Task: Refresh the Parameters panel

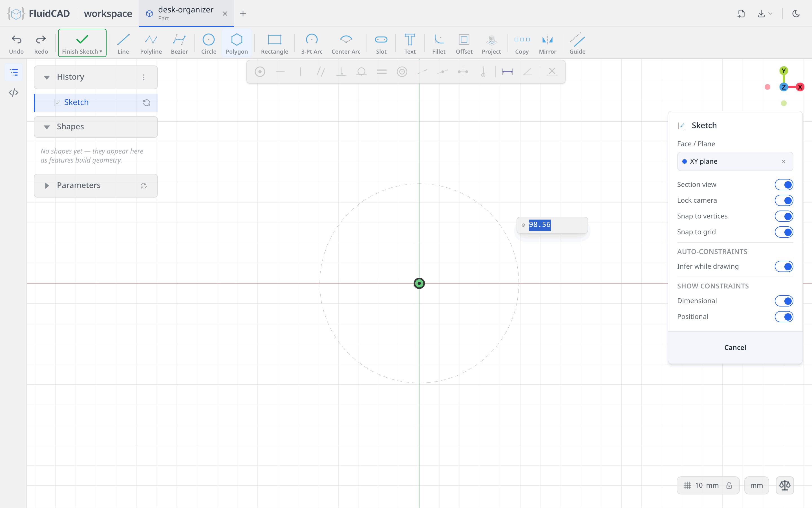Action: (144, 185)
